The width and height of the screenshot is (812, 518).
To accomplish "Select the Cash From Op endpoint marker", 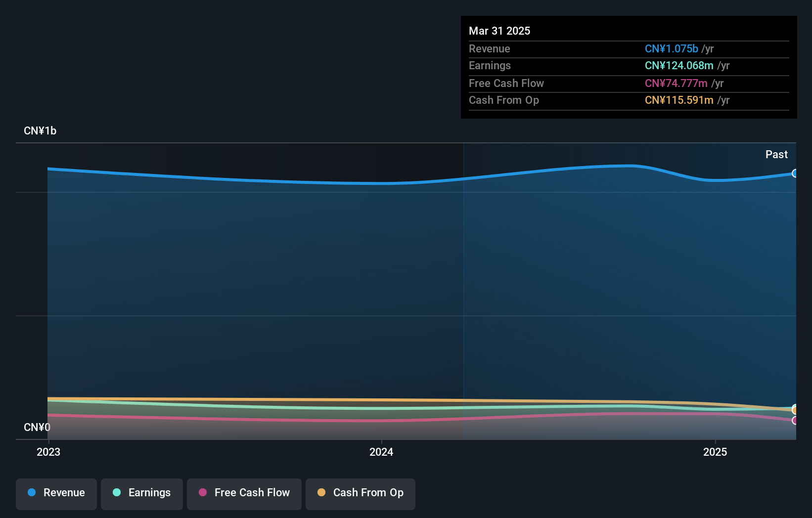I will [x=795, y=410].
